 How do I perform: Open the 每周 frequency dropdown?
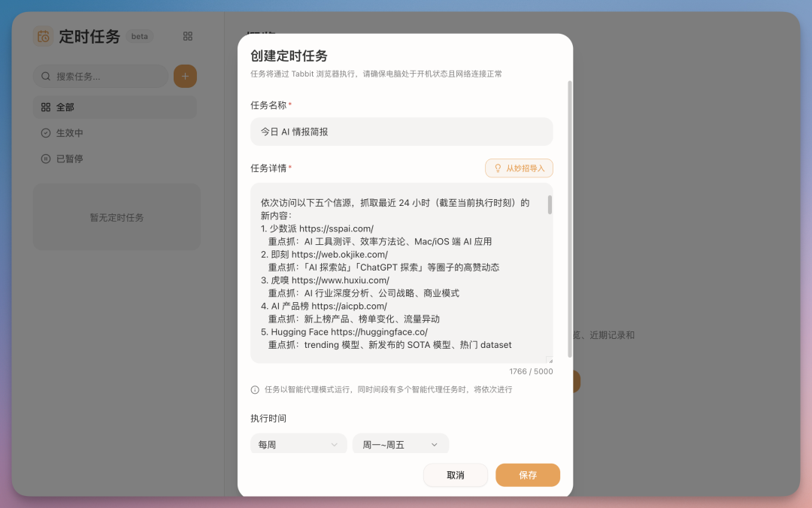298,444
